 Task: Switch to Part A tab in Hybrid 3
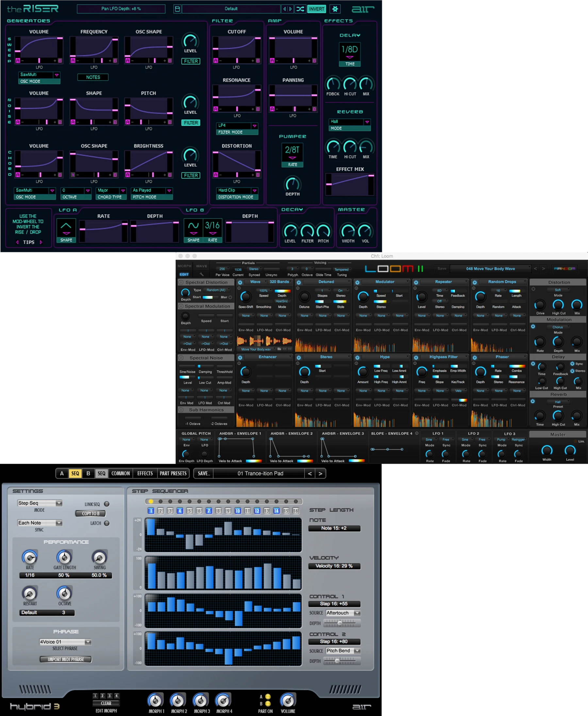point(62,474)
